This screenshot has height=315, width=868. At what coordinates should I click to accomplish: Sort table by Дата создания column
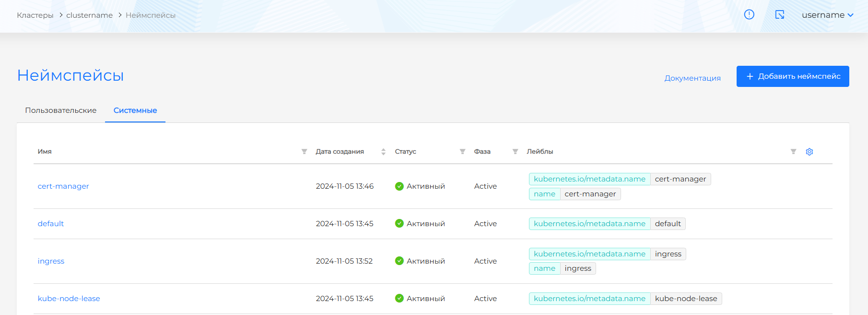click(x=383, y=152)
